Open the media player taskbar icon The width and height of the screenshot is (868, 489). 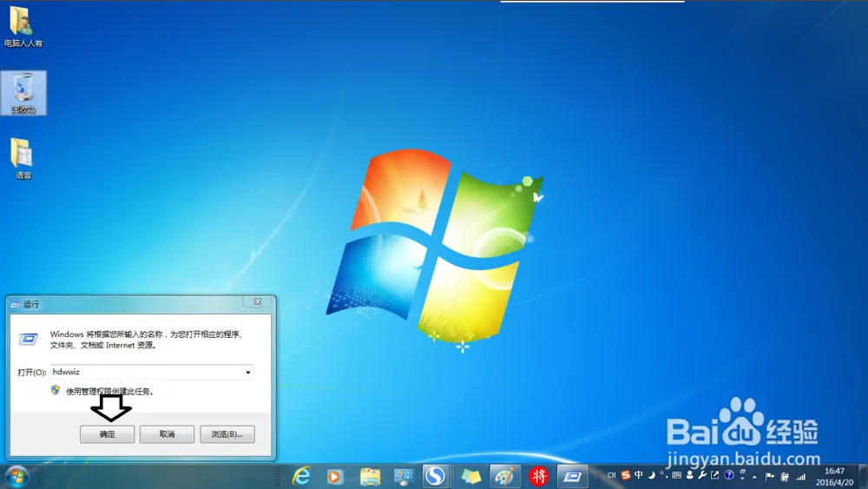pyautogui.click(x=334, y=476)
